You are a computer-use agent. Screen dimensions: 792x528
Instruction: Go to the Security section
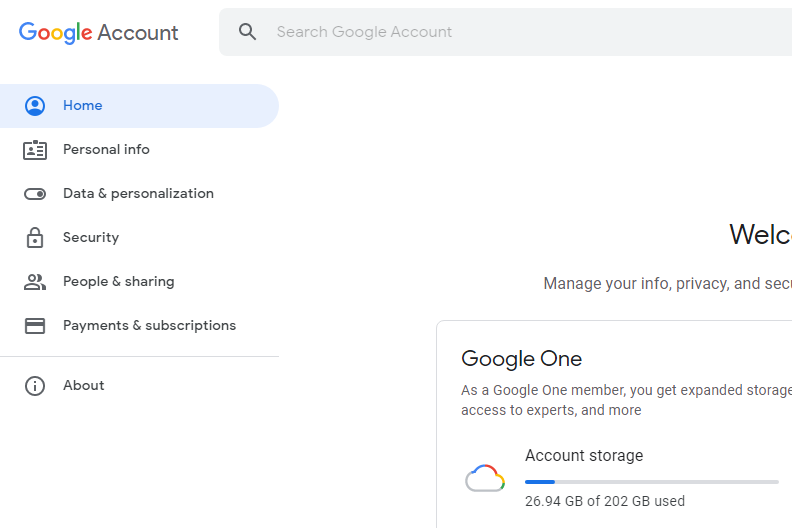(x=139, y=237)
